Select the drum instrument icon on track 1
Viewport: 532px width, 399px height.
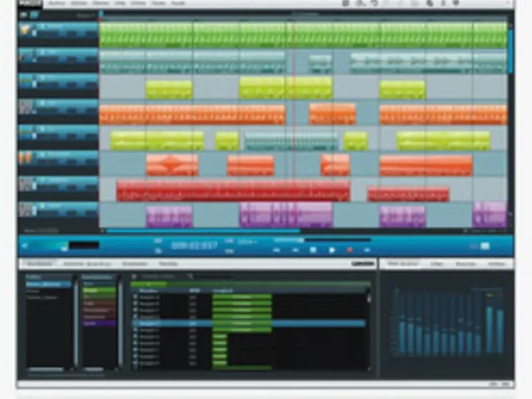(x=25, y=29)
